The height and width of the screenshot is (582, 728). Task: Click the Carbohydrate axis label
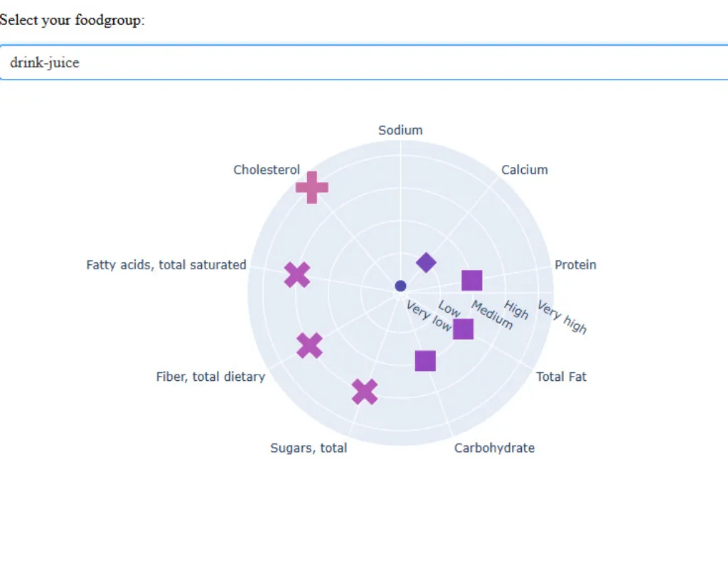point(494,448)
